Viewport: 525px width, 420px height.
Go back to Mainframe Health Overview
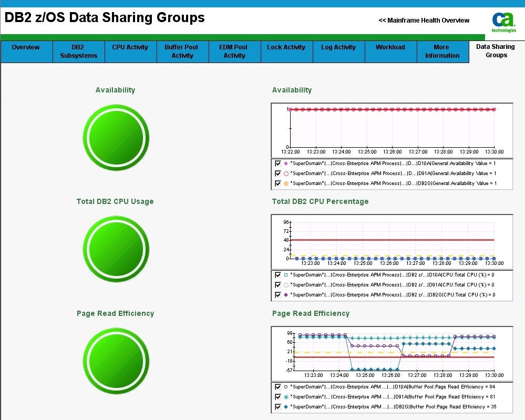tap(424, 21)
